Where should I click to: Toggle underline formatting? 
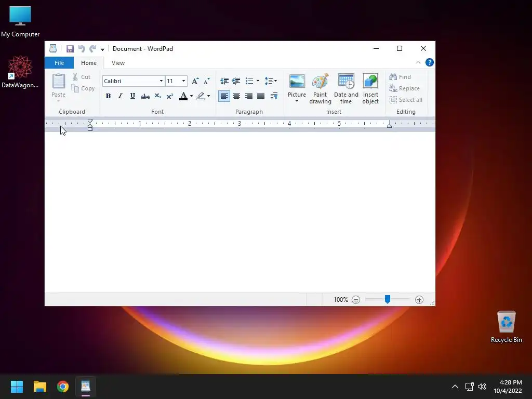click(132, 96)
